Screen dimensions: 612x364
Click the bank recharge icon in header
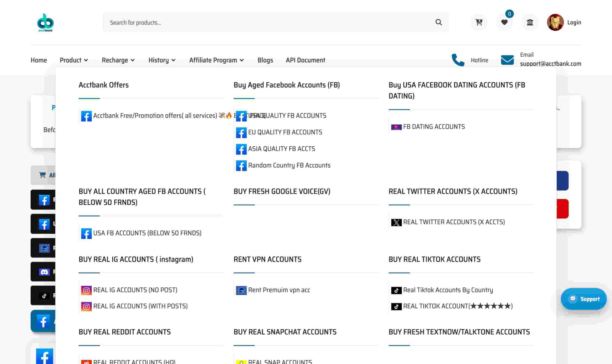click(x=530, y=22)
